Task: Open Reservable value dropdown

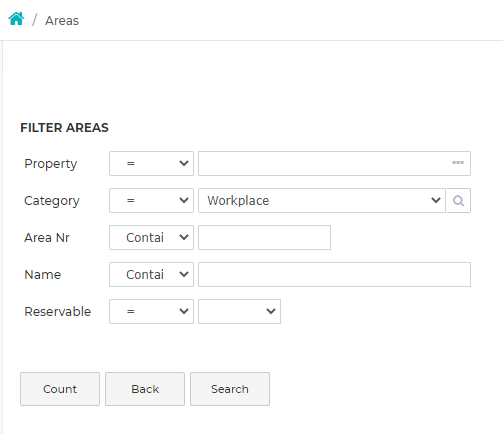Action: (x=239, y=312)
